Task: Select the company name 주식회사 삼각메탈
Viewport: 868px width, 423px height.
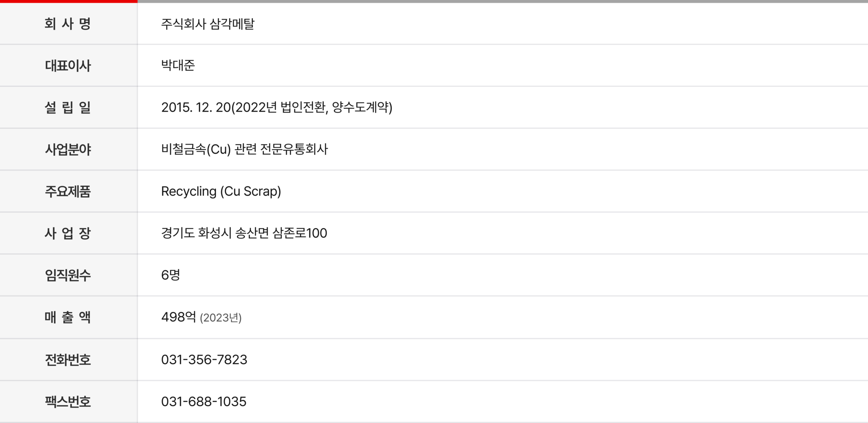Action: [208, 23]
